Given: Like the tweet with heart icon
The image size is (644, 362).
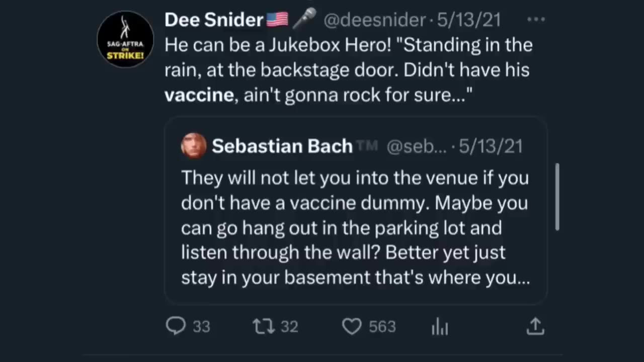Looking at the screenshot, I should click(352, 326).
